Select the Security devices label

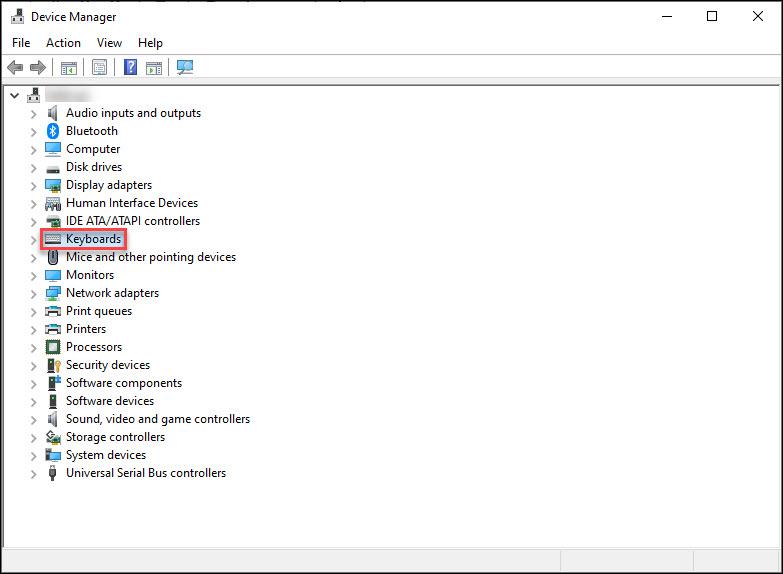click(x=108, y=365)
